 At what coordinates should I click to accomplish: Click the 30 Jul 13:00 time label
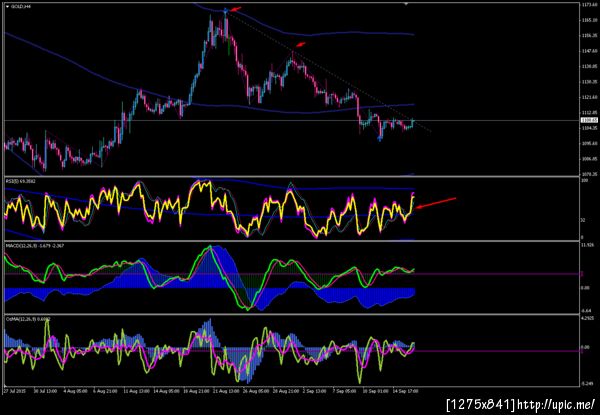coord(45,392)
